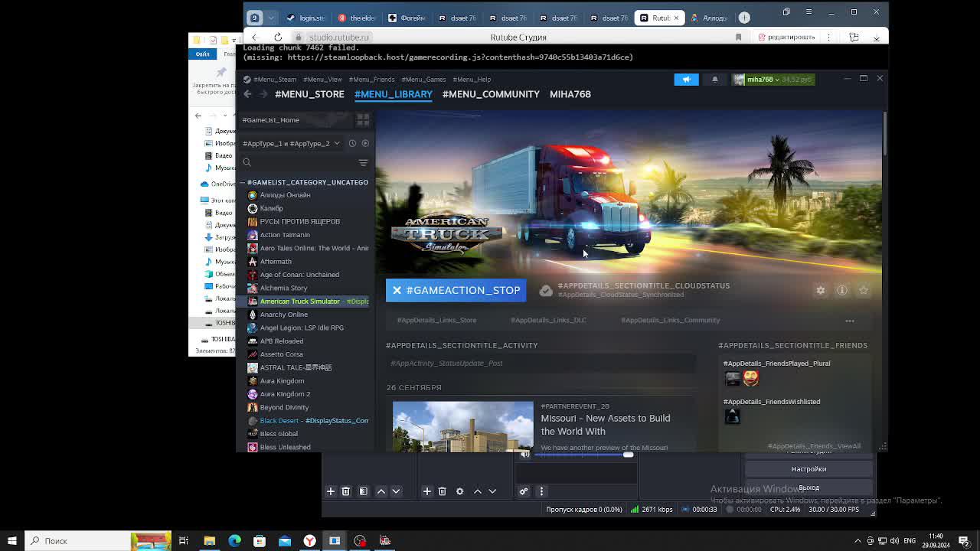Open MIHA768 profile tab
The image size is (980, 551).
click(x=570, y=94)
